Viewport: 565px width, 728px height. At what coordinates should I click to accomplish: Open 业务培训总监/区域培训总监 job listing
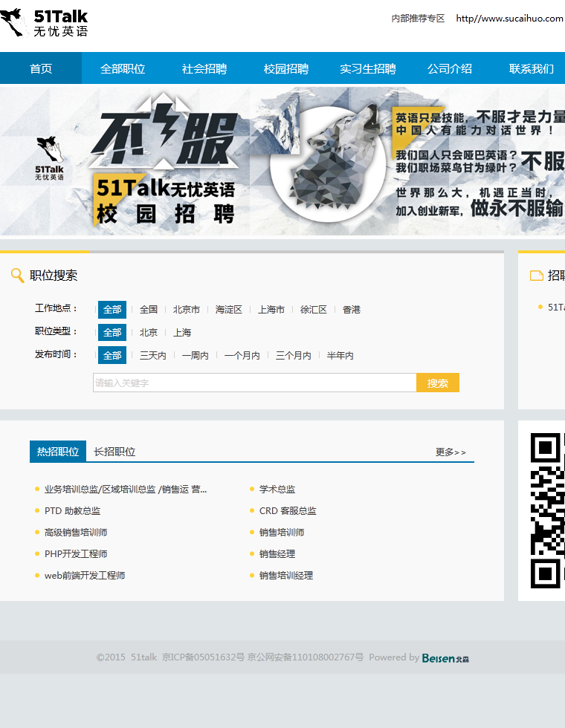(126, 489)
